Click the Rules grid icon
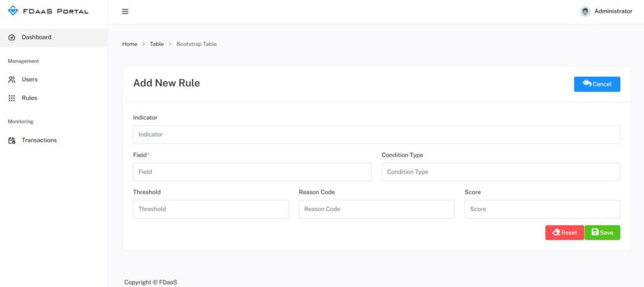Image resolution: width=644 pixels, height=287 pixels. pos(11,98)
